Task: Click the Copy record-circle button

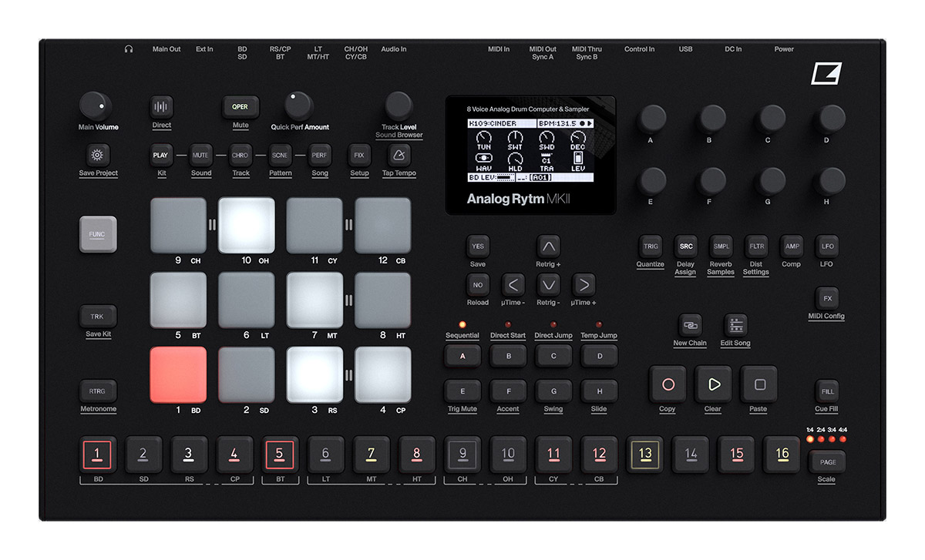Action: coord(668,384)
